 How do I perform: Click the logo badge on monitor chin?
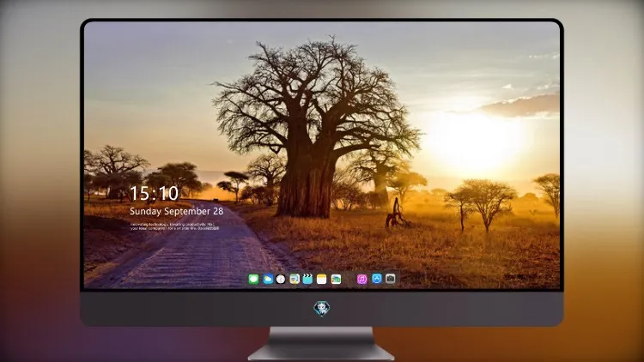[x=322, y=309]
